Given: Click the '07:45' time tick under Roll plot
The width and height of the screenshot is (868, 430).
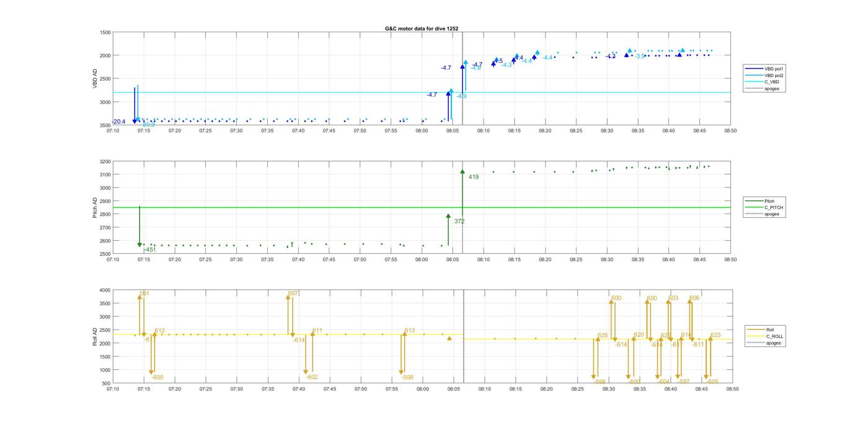Looking at the screenshot, I should 329,389.
